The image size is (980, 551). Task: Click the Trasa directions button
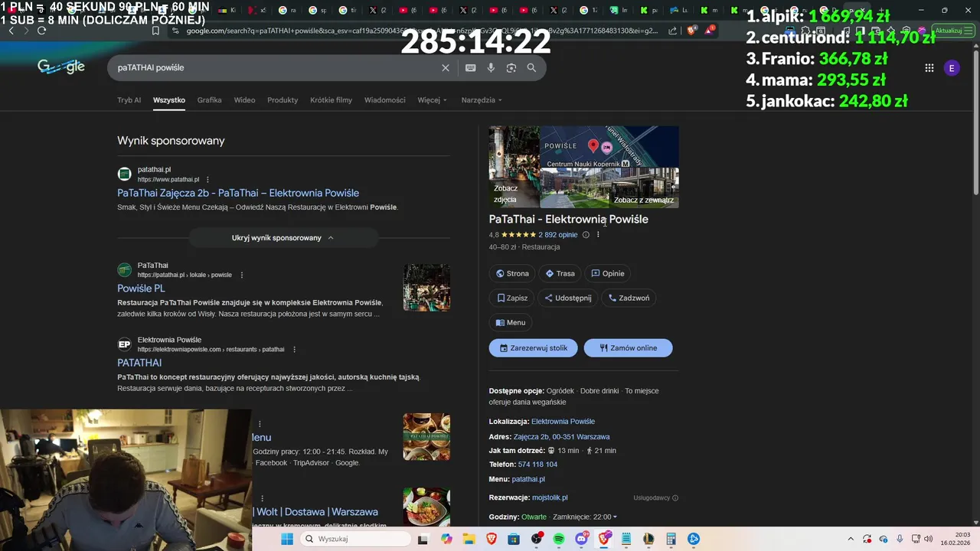tap(560, 273)
